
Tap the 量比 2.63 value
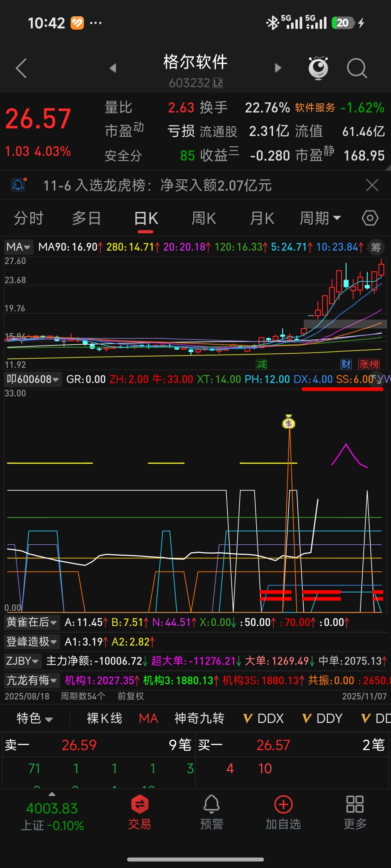[x=181, y=107]
